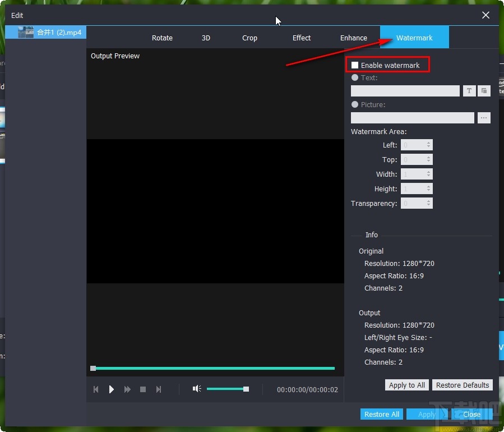Jump to the previous frame
Image resolution: width=504 pixels, height=432 pixels.
tap(96, 389)
